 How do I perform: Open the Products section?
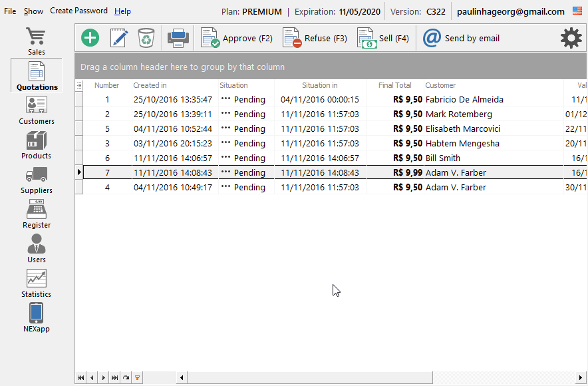tap(37, 145)
